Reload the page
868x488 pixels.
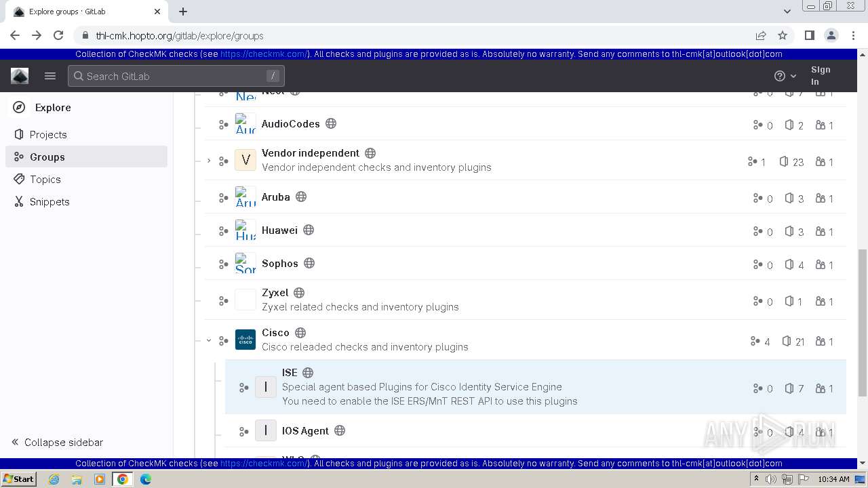point(58,35)
